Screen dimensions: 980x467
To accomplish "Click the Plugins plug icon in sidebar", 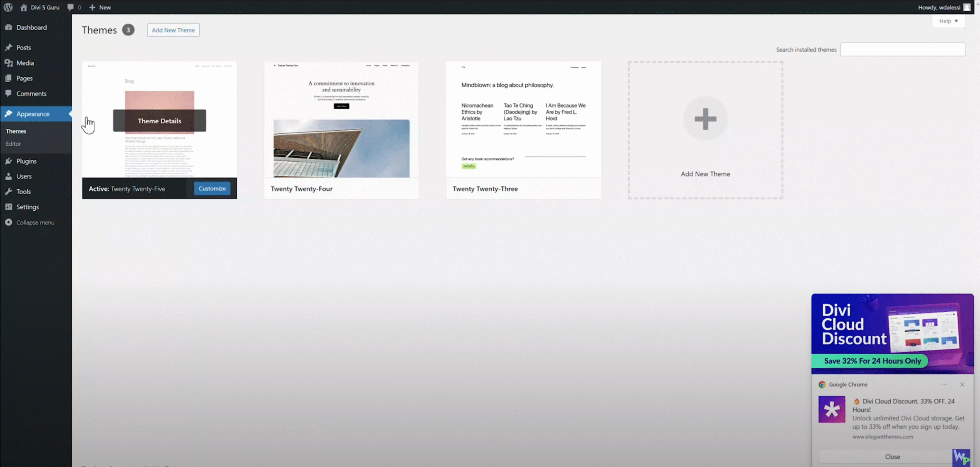I will [x=9, y=161].
